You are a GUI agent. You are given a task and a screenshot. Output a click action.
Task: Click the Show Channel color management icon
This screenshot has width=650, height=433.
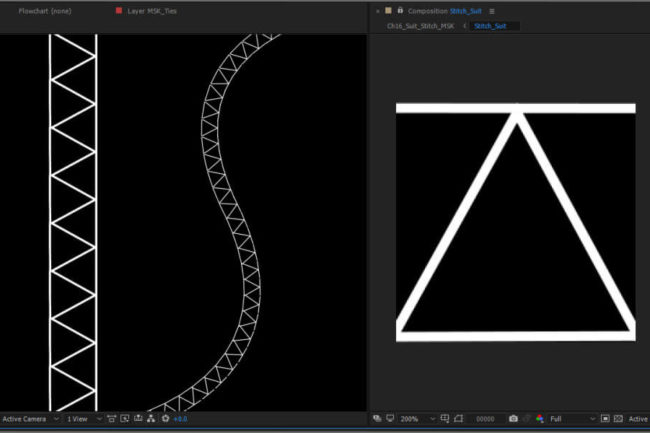pos(540,418)
